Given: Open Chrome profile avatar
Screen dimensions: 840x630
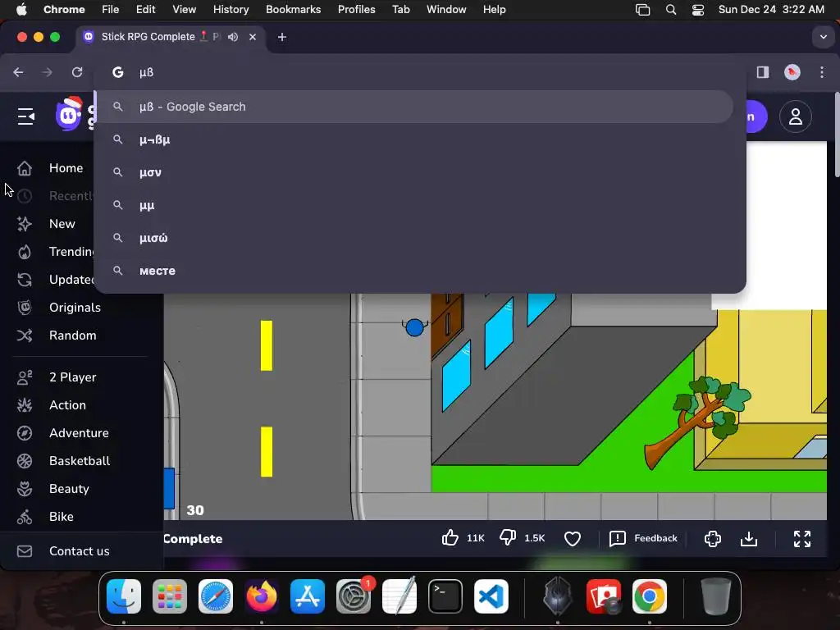Looking at the screenshot, I should point(792,72).
